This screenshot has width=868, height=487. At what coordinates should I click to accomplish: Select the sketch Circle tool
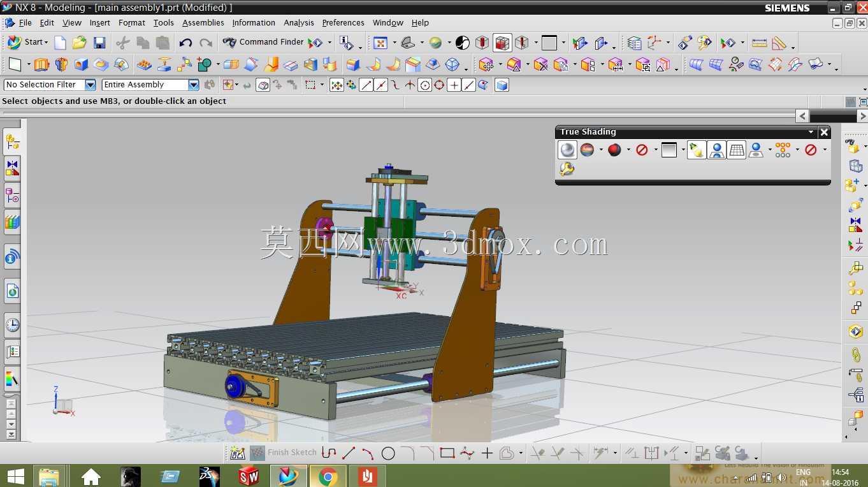(388, 453)
